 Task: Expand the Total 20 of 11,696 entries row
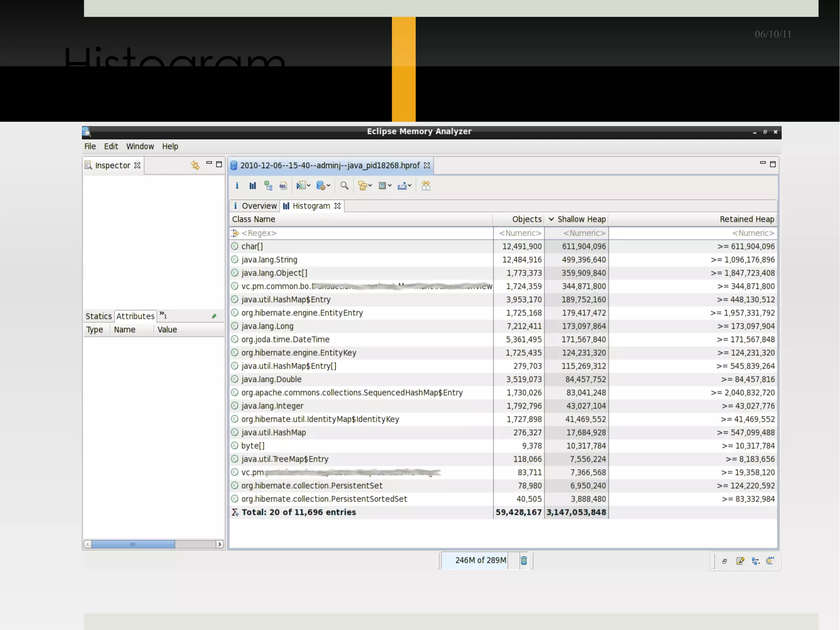click(x=299, y=512)
